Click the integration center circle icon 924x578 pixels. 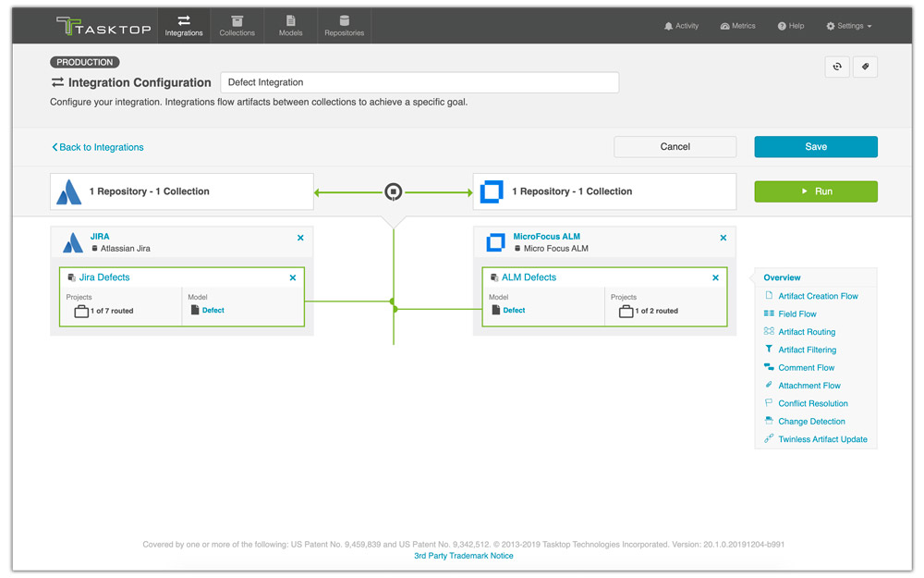tap(393, 191)
